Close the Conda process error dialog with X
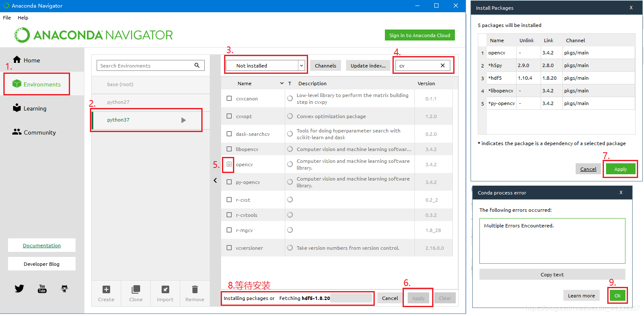 (621, 192)
